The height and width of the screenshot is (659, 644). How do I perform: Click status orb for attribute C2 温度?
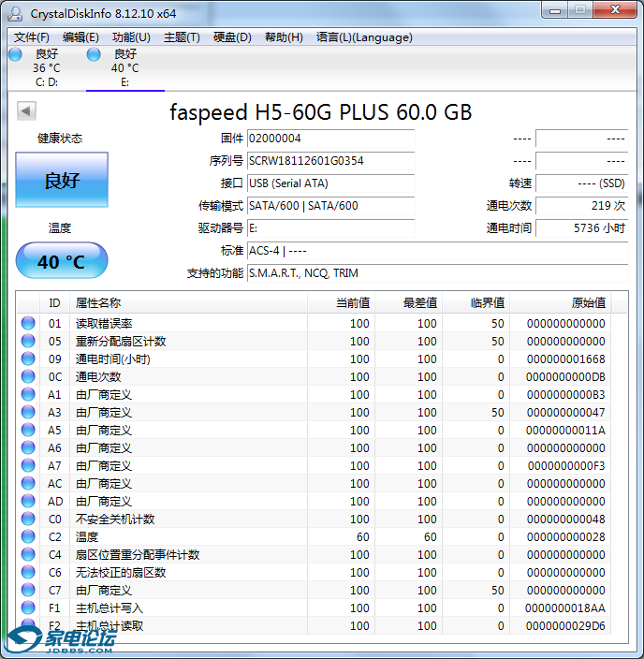point(28,536)
